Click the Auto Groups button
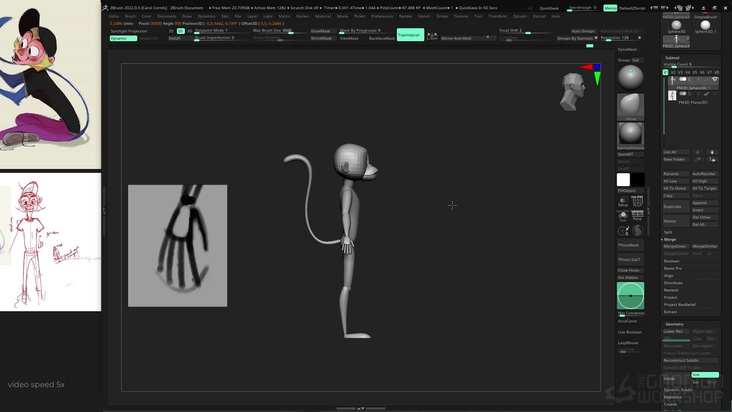This screenshot has width=732, height=412. [x=583, y=31]
